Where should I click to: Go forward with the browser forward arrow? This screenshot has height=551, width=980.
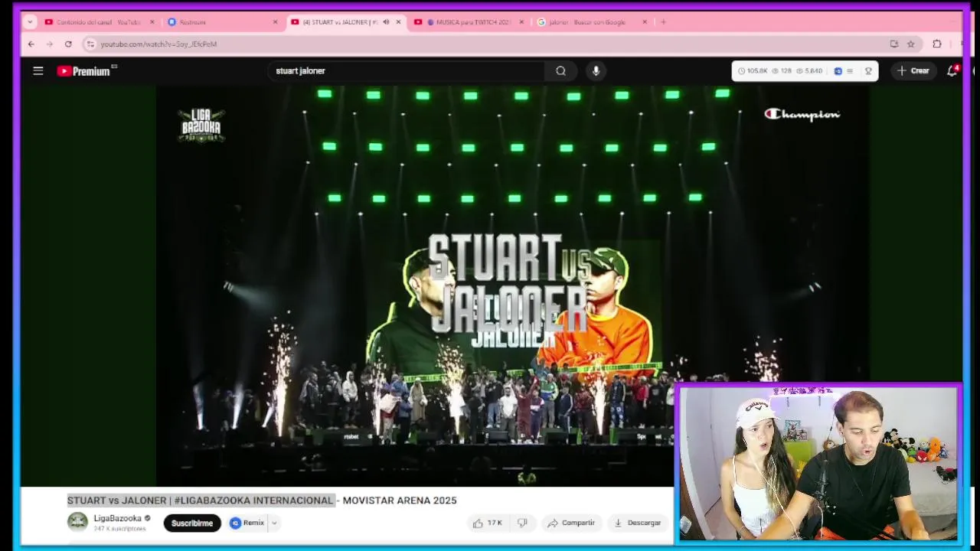[49, 44]
